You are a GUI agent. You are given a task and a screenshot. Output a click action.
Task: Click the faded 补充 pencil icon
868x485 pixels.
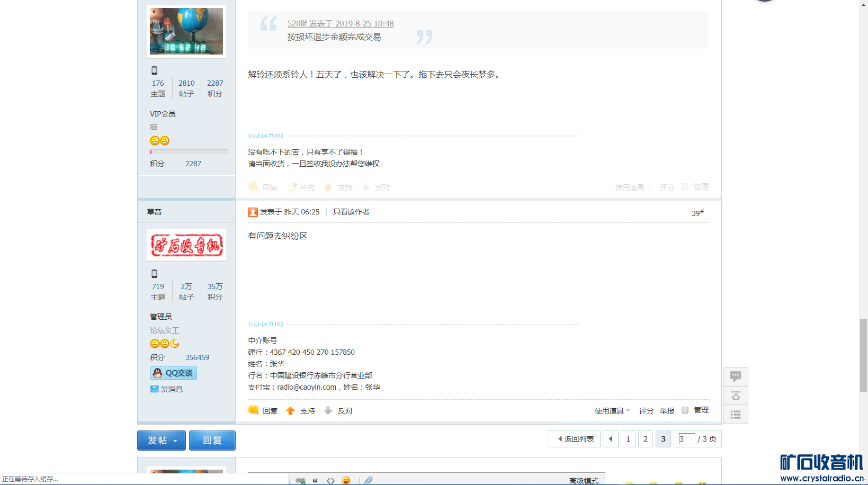tap(292, 187)
